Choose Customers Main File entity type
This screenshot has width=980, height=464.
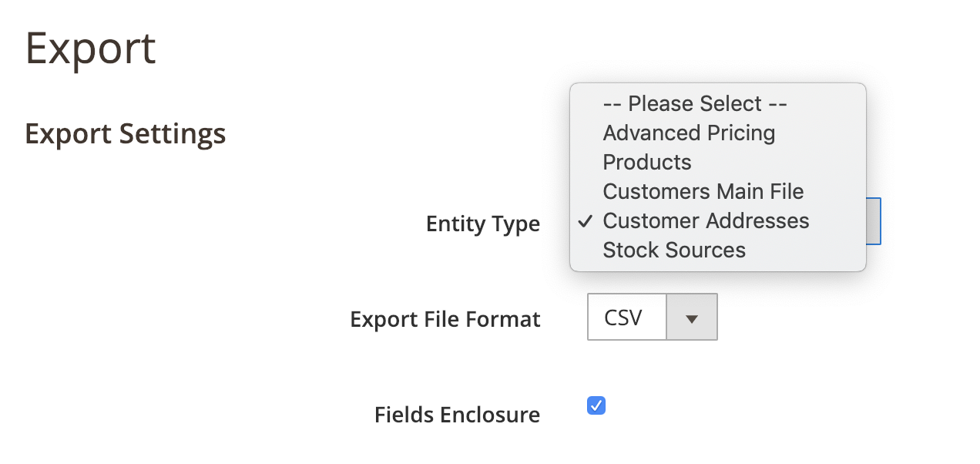tap(703, 192)
